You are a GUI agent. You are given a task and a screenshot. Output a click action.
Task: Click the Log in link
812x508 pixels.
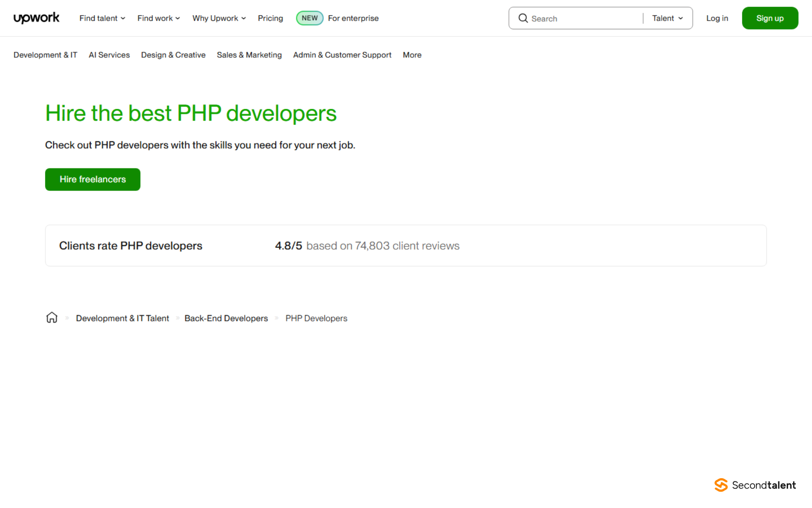(717, 18)
